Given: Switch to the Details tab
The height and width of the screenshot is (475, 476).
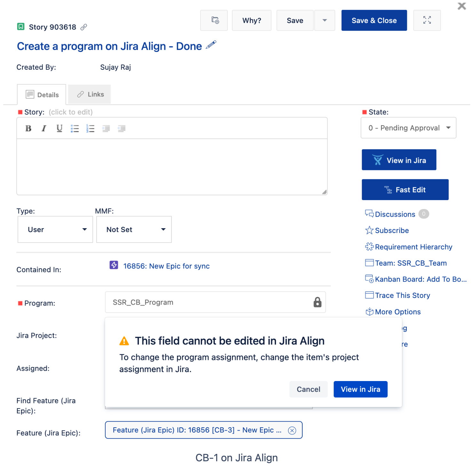Looking at the screenshot, I should (x=42, y=95).
